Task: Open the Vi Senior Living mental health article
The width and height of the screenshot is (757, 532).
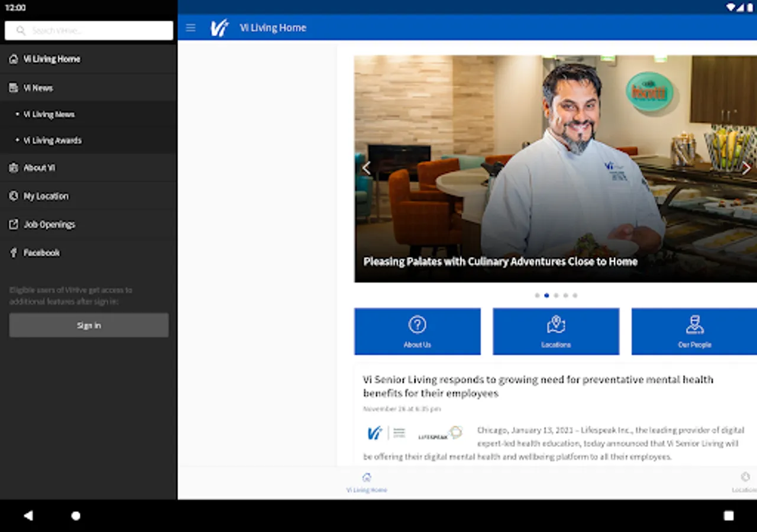Action: pos(538,387)
